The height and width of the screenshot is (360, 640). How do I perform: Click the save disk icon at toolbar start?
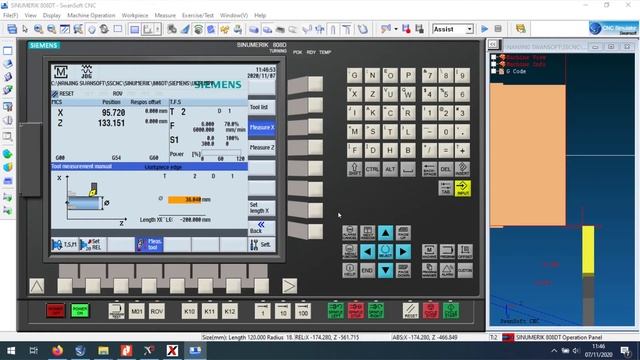click(12, 29)
